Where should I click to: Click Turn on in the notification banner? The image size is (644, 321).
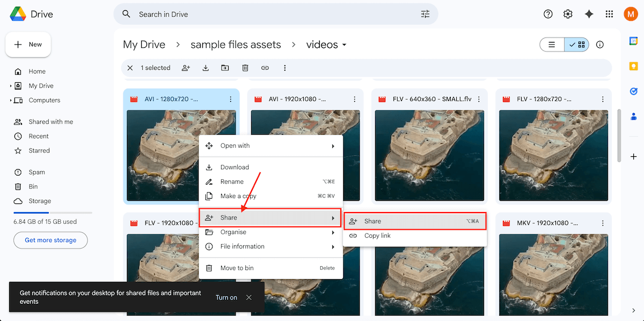(x=226, y=297)
